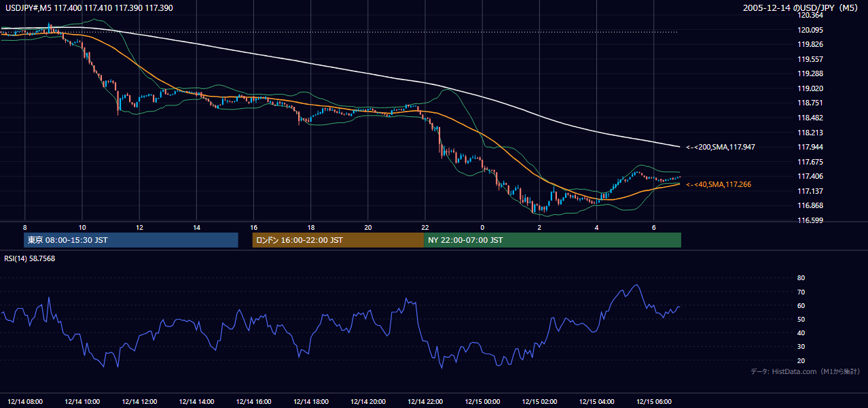Click the bottom time label 12/14 10:00
This screenshot has width=868, height=408.
pyautogui.click(x=82, y=402)
